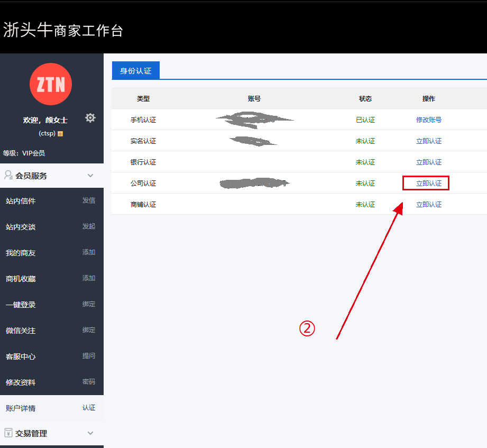Click 立即认证 for 银行认证 row
The height and width of the screenshot is (448, 487).
coord(428,162)
